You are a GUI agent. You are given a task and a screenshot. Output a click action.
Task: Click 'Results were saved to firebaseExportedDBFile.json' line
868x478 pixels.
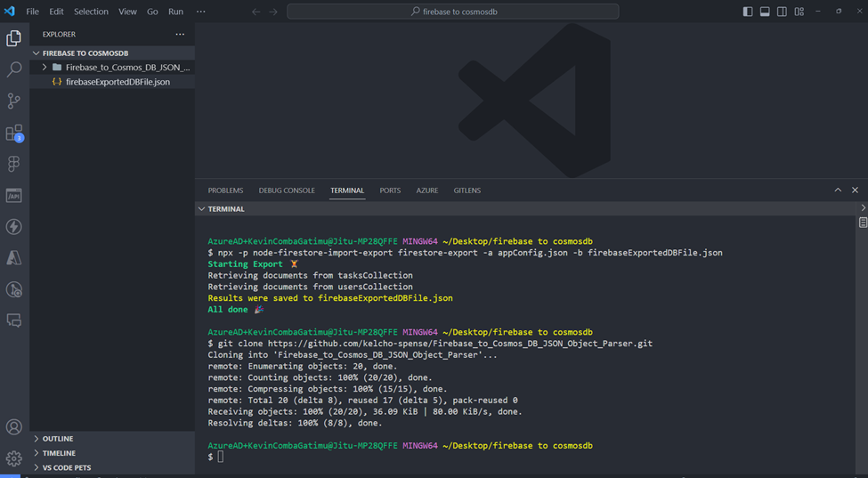[330, 298]
